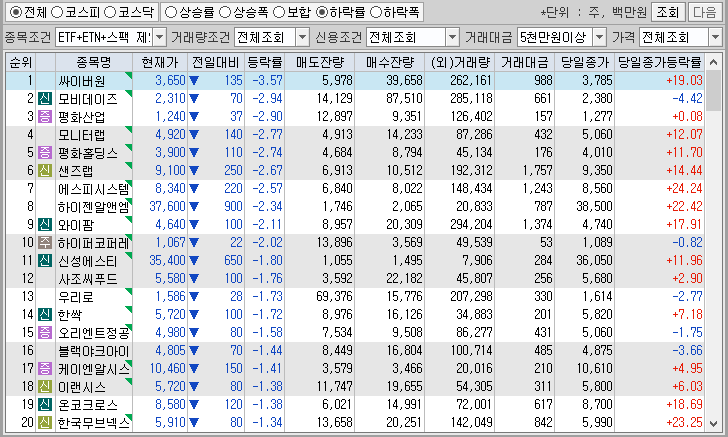Click the 신 badge beside 한싹
This screenshot has width=728, height=437.
45,314
